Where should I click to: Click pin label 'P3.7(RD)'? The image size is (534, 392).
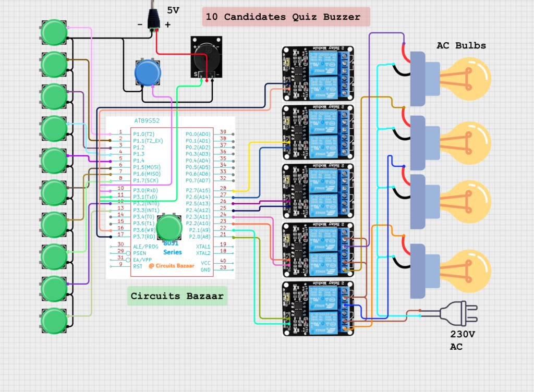[x=144, y=237]
